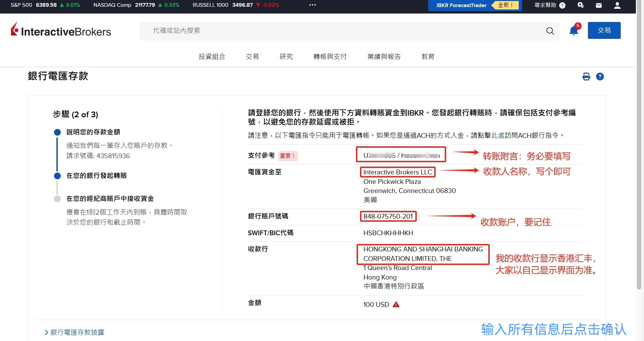Click the blue 交易 button

pos(604,30)
